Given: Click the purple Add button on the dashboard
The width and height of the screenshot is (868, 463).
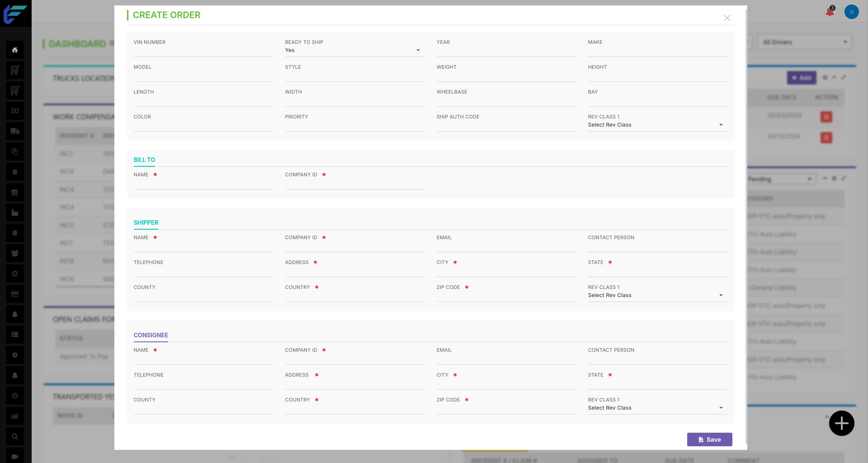Looking at the screenshot, I should 802,78.
